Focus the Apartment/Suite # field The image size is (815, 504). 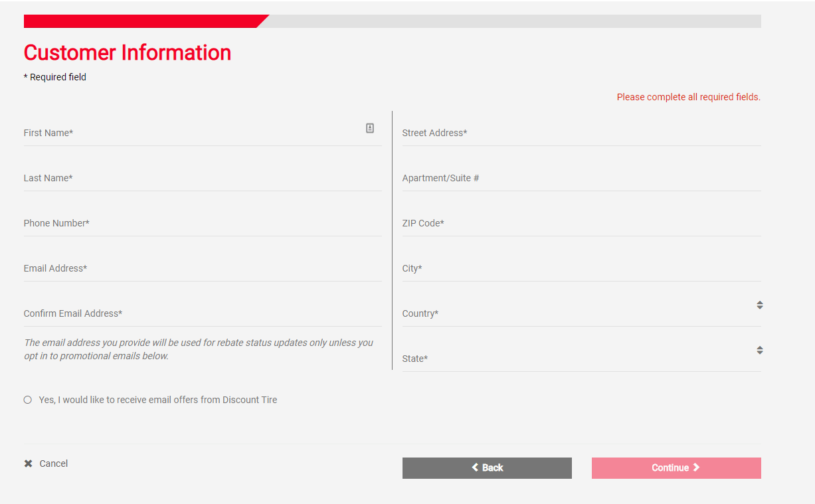tap(581, 178)
